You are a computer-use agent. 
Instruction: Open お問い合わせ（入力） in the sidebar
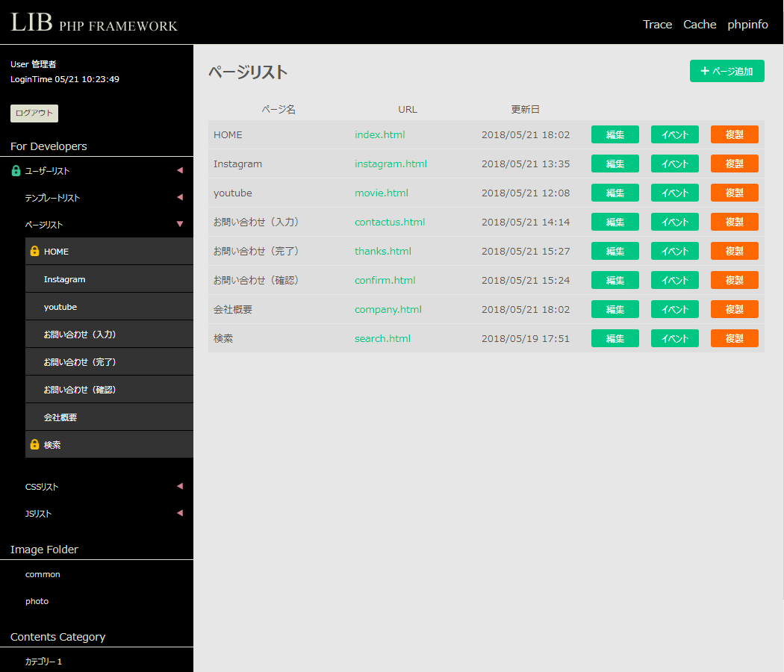(x=109, y=334)
